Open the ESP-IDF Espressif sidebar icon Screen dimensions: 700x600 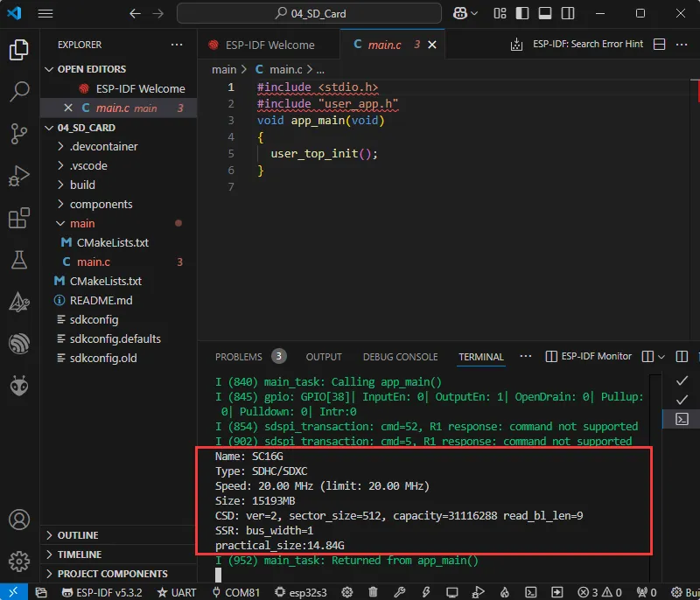(x=19, y=344)
